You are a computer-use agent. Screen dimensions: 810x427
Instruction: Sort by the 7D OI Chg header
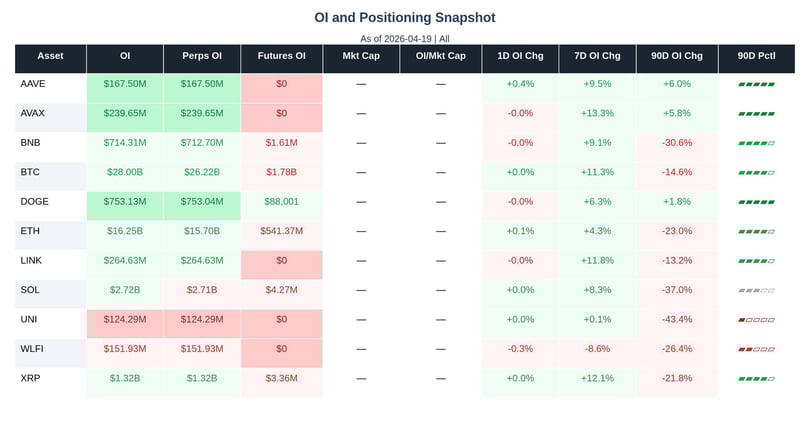pos(597,57)
